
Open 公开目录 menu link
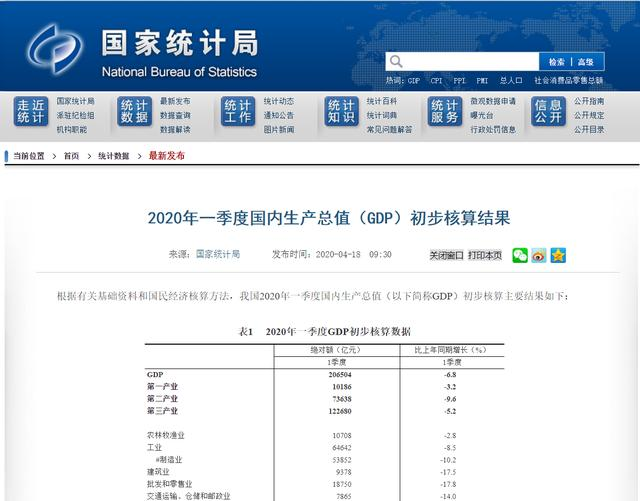pos(589,129)
